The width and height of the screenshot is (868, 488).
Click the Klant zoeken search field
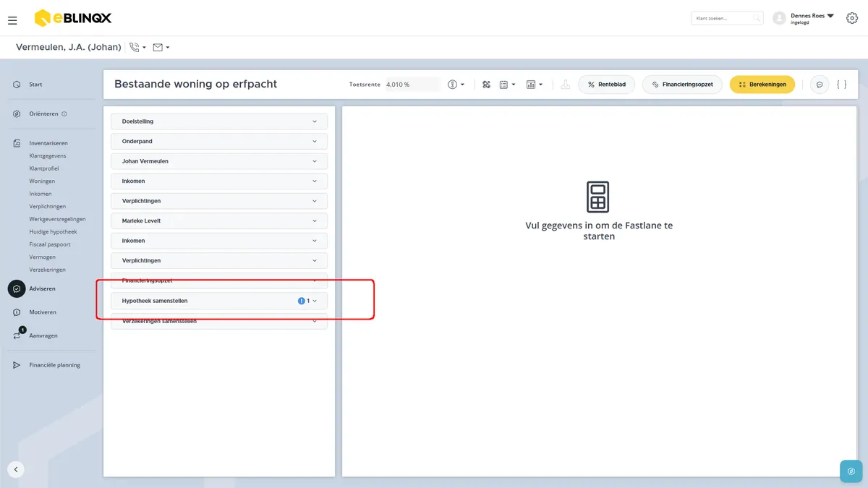[x=727, y=18]
